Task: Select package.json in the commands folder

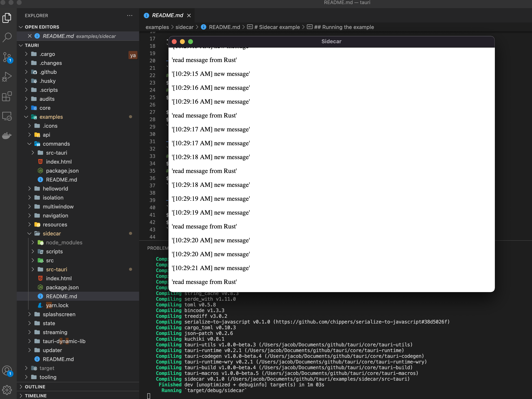Action: 62,171
